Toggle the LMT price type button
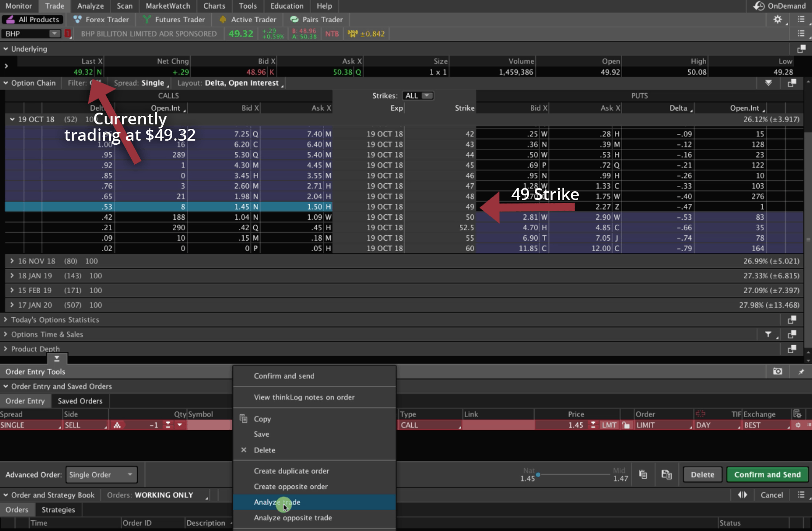This screenshot has height=531, width=812. tap(609, 425)
